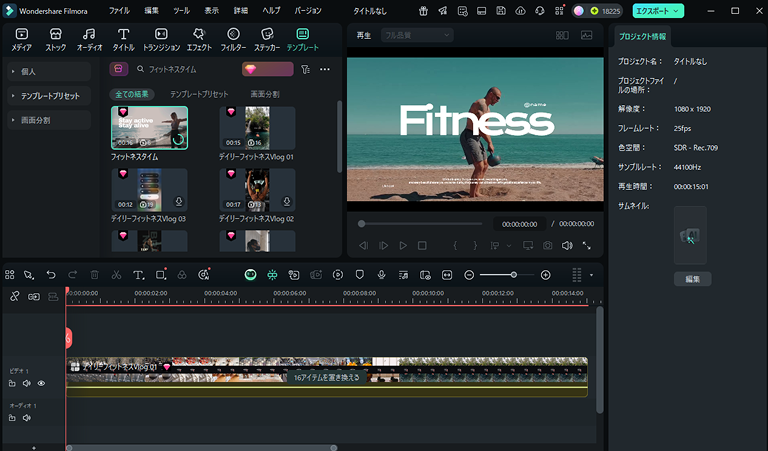Click the preview playback progress slider
The image size is (768, 451).
click(421, 224)
